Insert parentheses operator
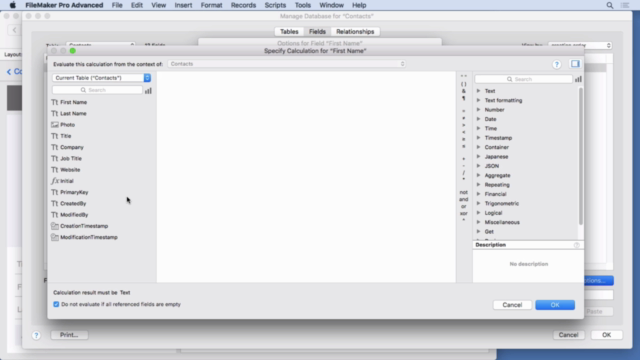Screen dimensions: 640x360 [x=464, y=84]
